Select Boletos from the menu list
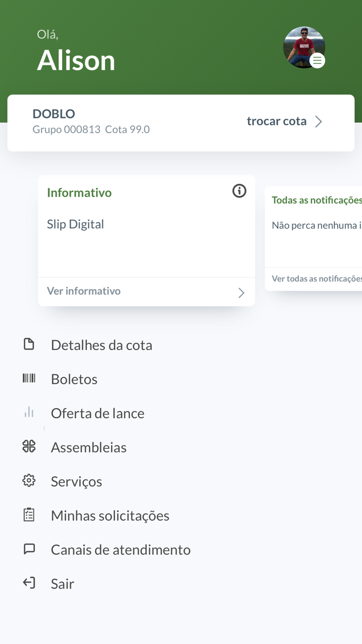 coord(74,378)
